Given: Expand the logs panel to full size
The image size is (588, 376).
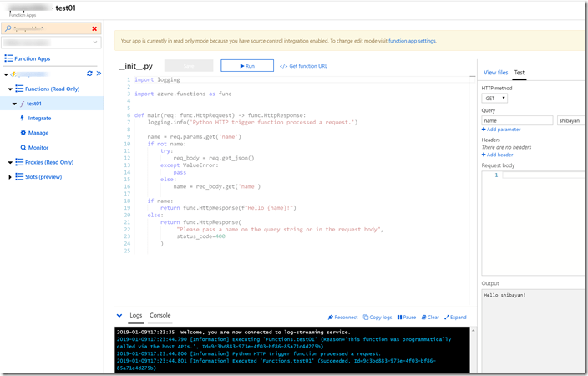Looking at the screenshot, I should [456, 318].
